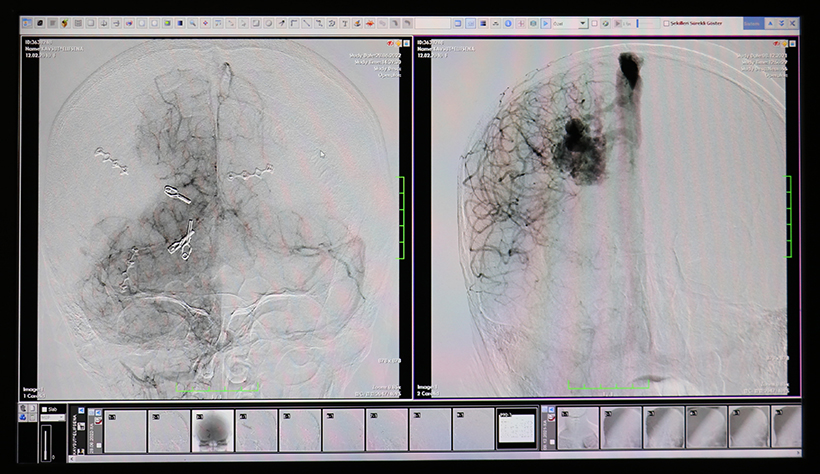The width and height of the screenshot is (820, 474).
Task: Select the rectangle region tool
Action: pyautogui.click(x=256, y=24)
